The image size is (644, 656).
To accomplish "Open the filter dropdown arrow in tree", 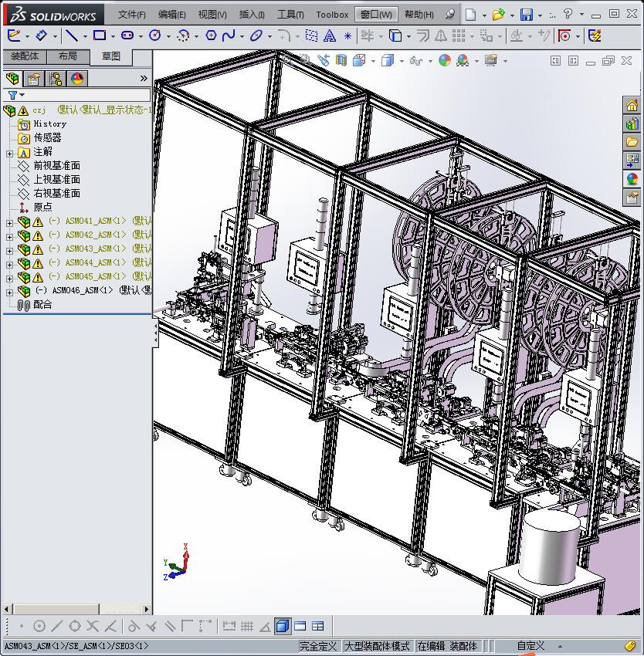I will coord(22,95).
